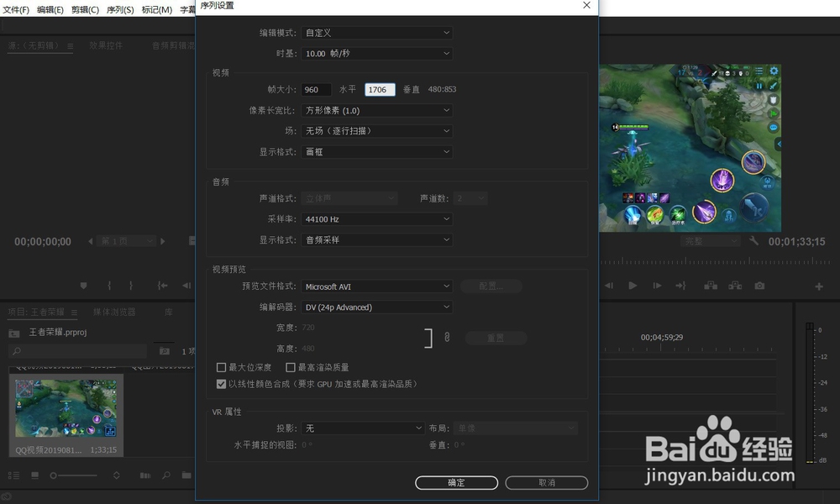Switch to the 效果控件 tab

click(106, 46)
